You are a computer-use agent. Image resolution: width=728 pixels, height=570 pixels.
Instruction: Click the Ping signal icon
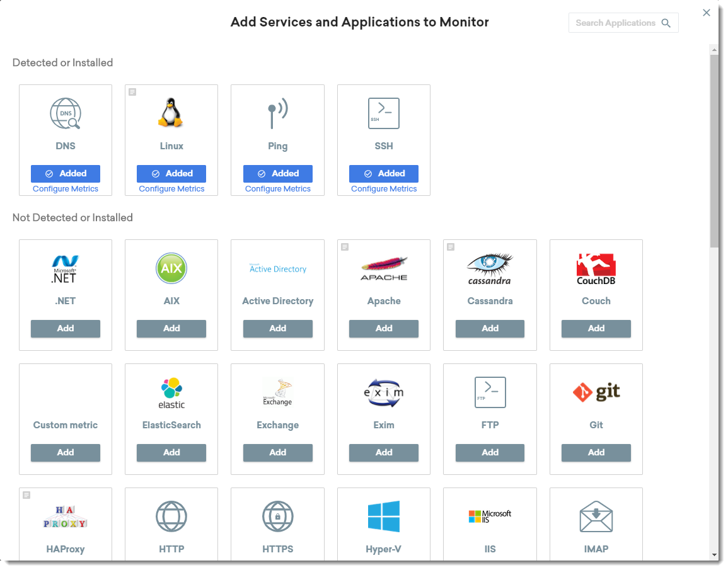pyautogui.click(x=277, y=113)
